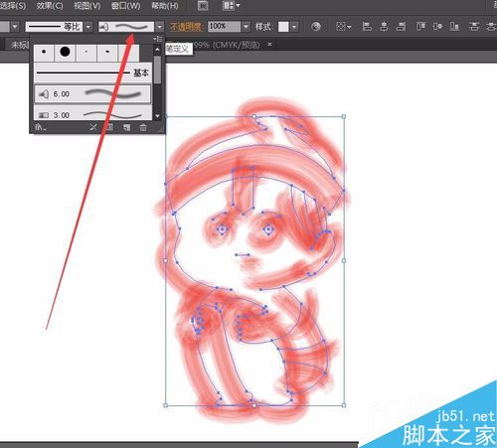Click Horizontal Align Center icon
This screenshot has height=448, width=497.
[x=384, y=26]
